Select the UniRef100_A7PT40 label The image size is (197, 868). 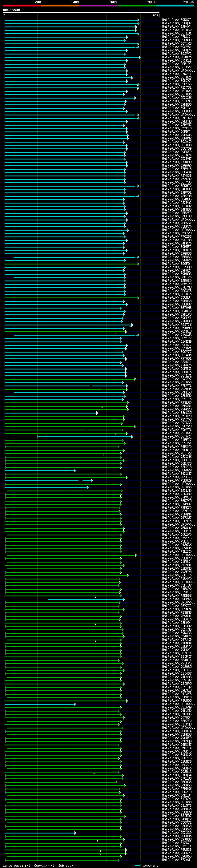click(177, 118)
